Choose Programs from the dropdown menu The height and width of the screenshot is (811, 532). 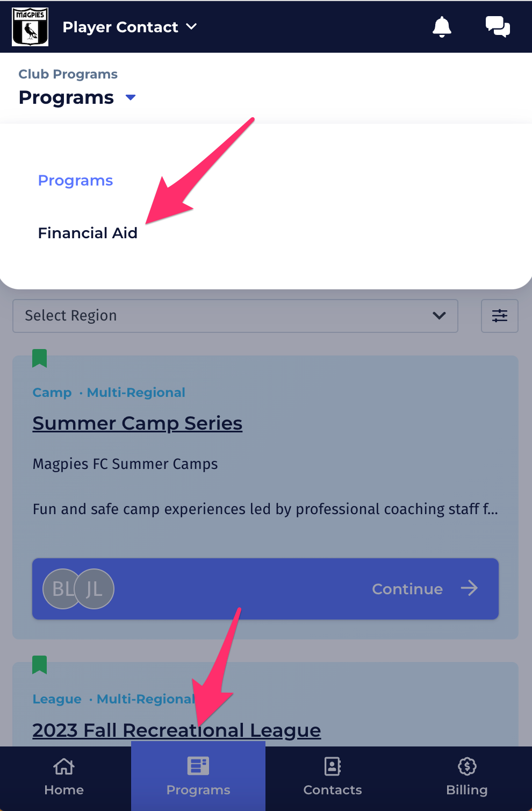pyautogui.click(x=75, y=181)
